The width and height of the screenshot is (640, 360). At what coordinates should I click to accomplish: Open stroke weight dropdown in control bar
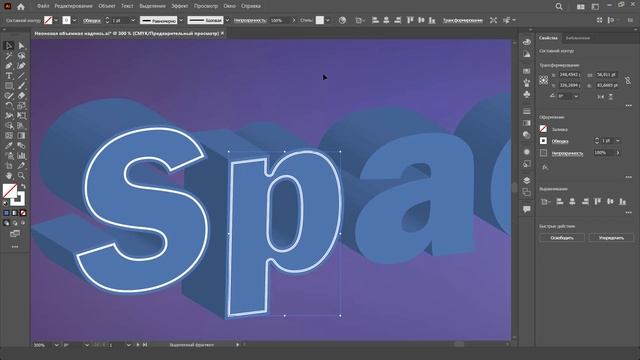click(x=133, y=20)
